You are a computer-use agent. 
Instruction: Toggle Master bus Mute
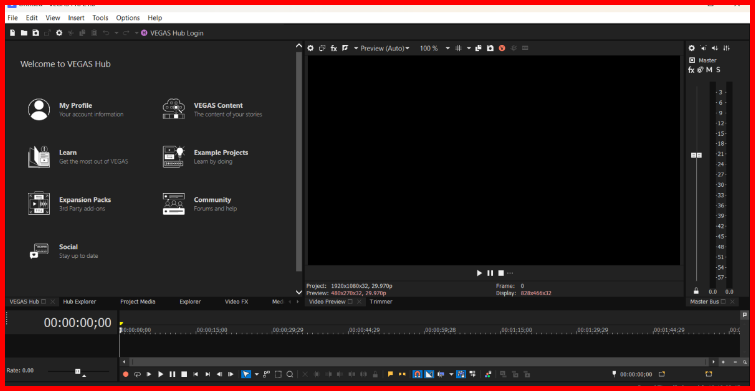[709, 70]
